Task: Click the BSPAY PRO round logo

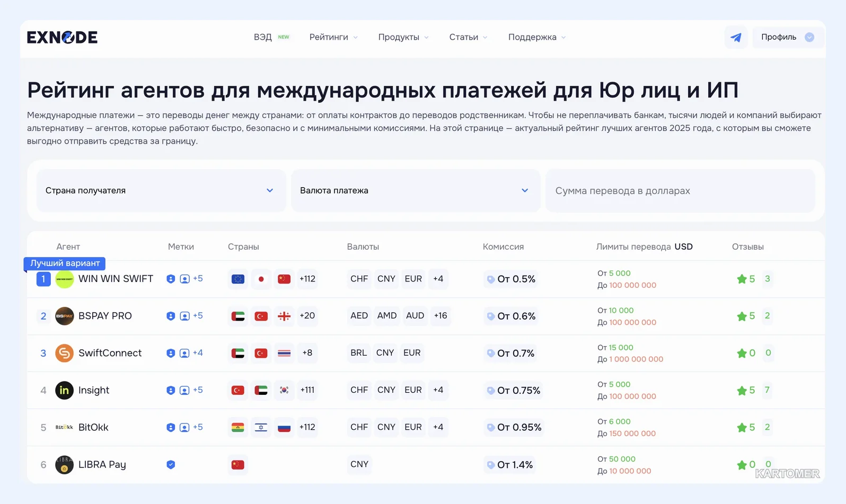Action: [x=65, y=316]
